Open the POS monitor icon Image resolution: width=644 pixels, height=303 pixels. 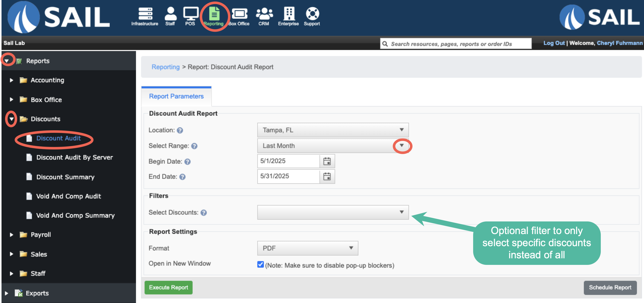click(191, 14)
